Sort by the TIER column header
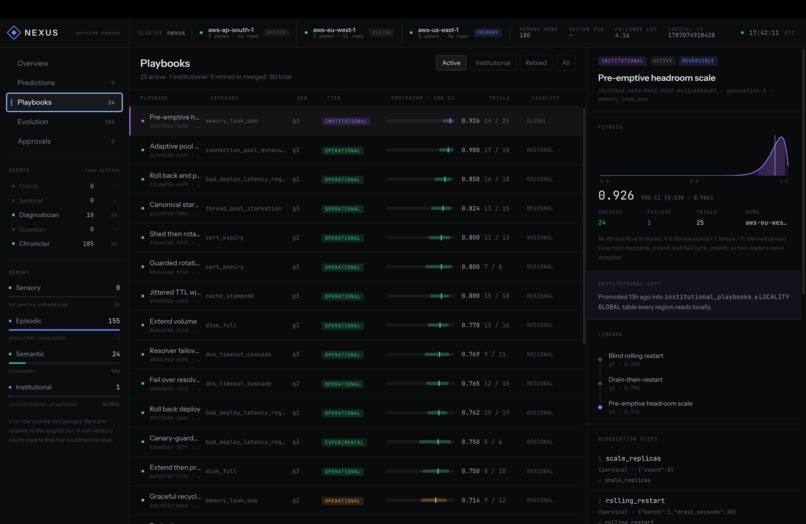This screenshot has height=524, width=806. (334, 98)
